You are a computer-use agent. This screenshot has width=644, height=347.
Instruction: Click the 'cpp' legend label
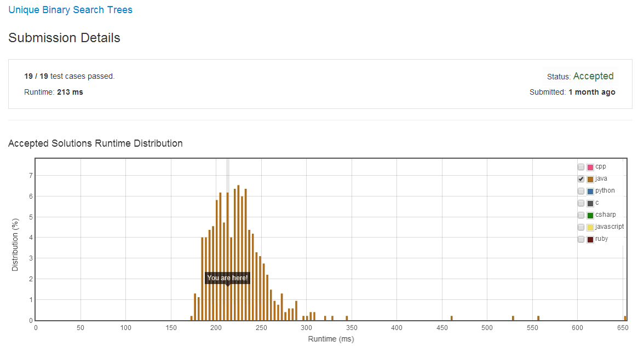[x=600, y=167]
